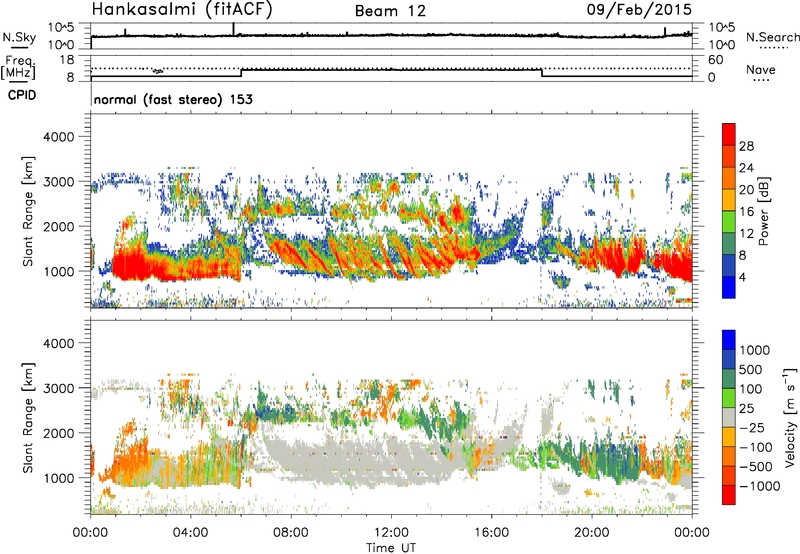800x554 pixels.
Task: Pick the Power colorbar segment between 20 and 24
Action: [x=729, y=178]
